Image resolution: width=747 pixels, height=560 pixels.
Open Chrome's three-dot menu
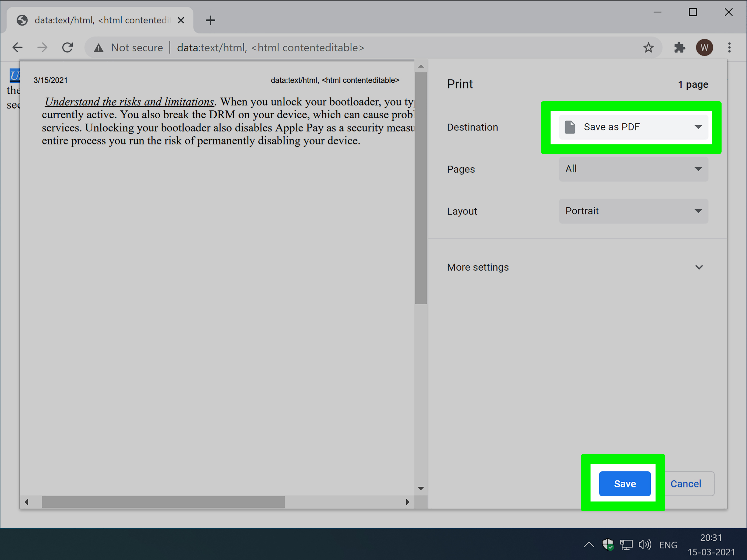click(x=729, y=48)
